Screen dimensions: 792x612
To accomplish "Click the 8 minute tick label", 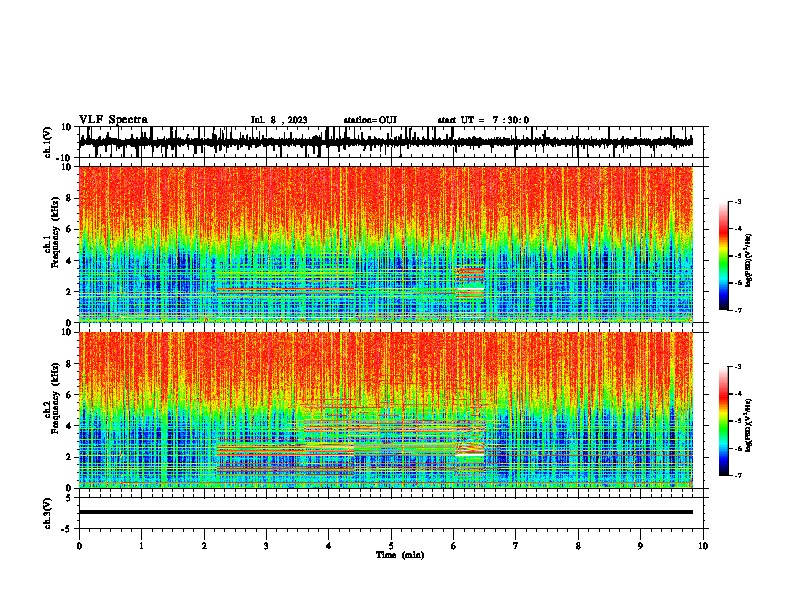I will click(578, 546).
